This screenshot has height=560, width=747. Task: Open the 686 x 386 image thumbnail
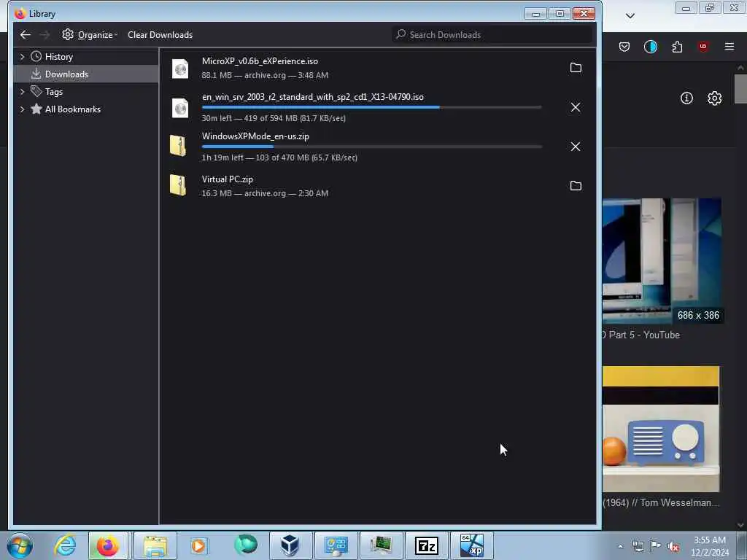click(x=662, y=261)
